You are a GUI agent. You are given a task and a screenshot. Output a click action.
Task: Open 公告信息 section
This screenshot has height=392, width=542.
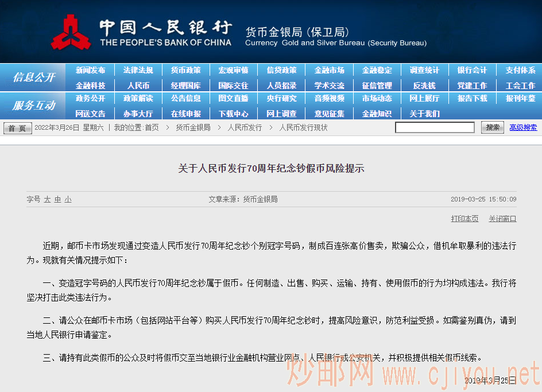[x=185, y=98]
